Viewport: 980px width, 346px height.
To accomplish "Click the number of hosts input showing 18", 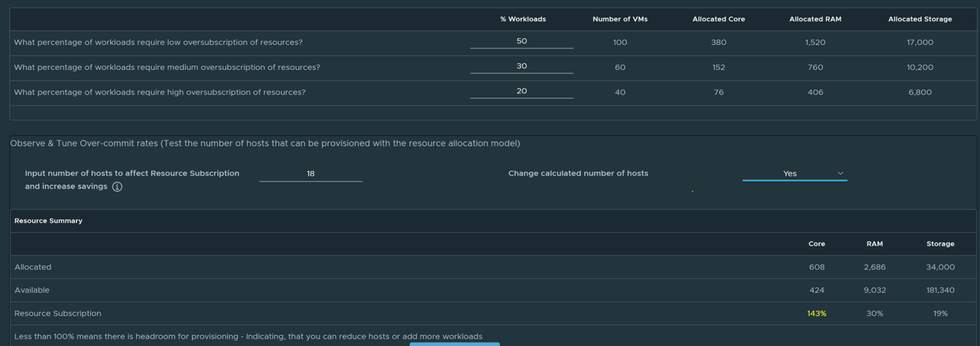I will [x=311, y=173].
